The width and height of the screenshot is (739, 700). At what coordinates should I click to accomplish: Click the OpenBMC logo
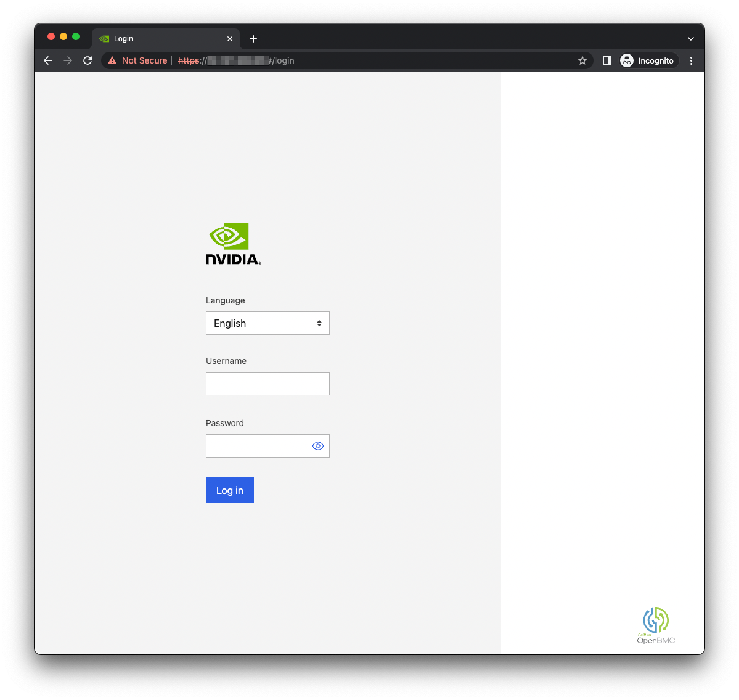656,625
